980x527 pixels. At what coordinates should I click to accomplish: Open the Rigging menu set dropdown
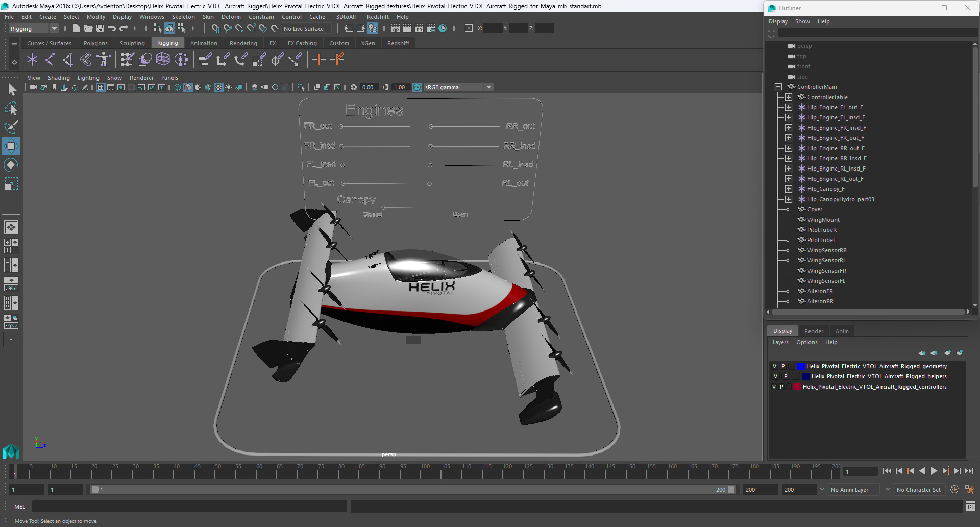[34, 29]
